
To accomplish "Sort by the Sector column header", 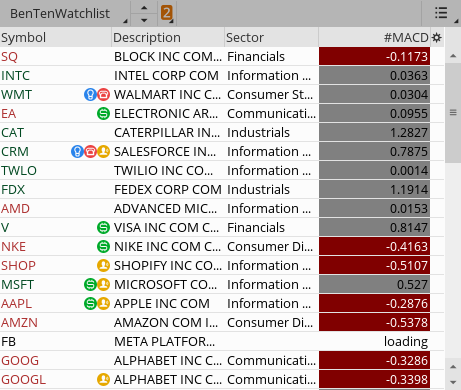I will pos(271,37).
